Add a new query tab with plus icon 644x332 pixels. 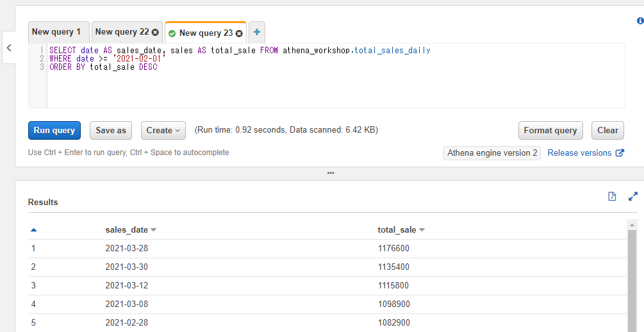pyautogui.click(x=257, y=32)
